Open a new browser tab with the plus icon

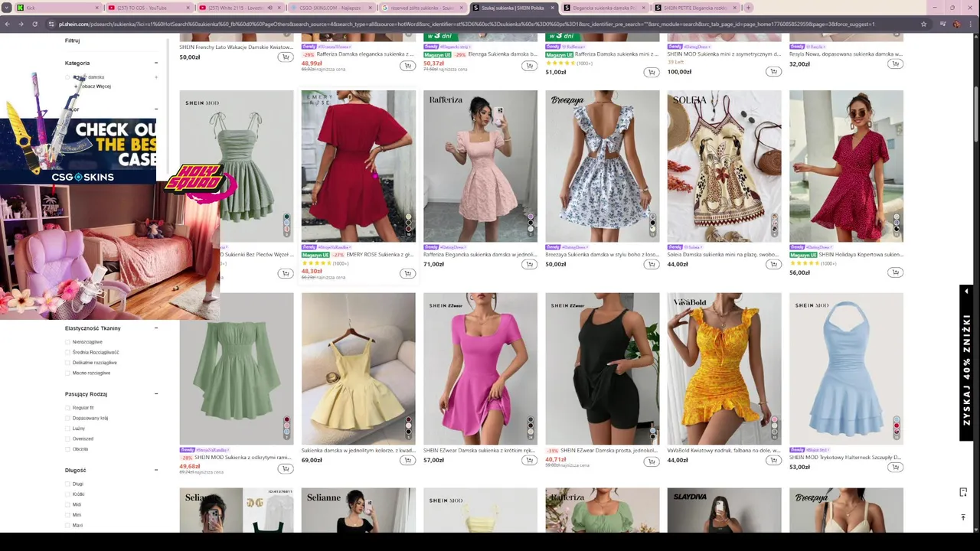click(x=748, y=8)
